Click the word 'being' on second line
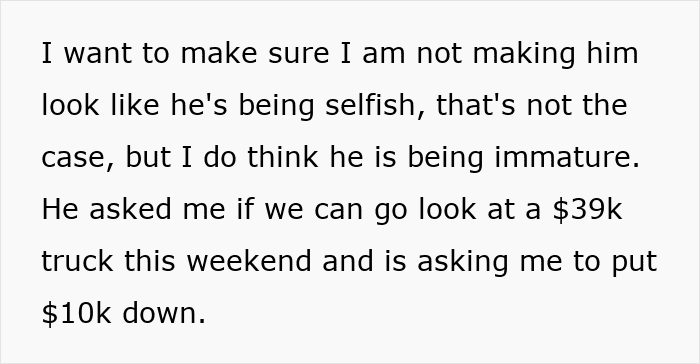Screen dimensions: 700x364 click(275, 105)
